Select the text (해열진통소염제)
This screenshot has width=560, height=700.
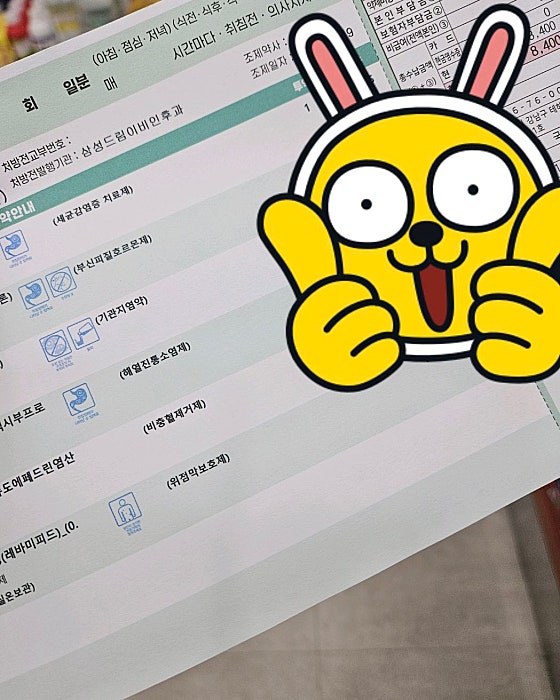(x=155, y=361)
